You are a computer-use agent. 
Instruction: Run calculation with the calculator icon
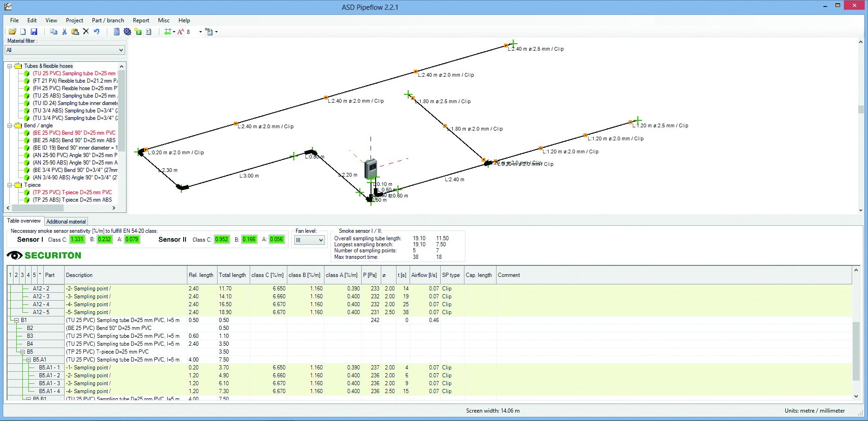[x=117, y=32]
